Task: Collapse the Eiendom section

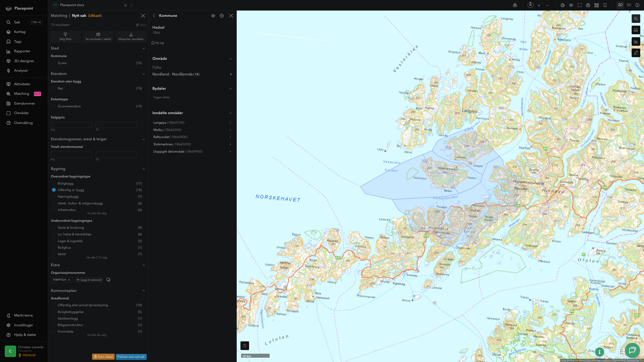Action: 144,74
